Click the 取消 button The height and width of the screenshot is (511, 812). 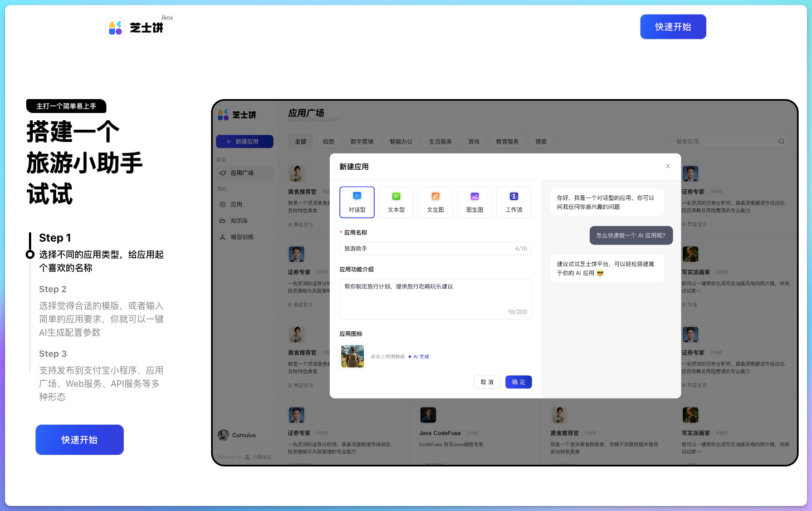[487, 382]
